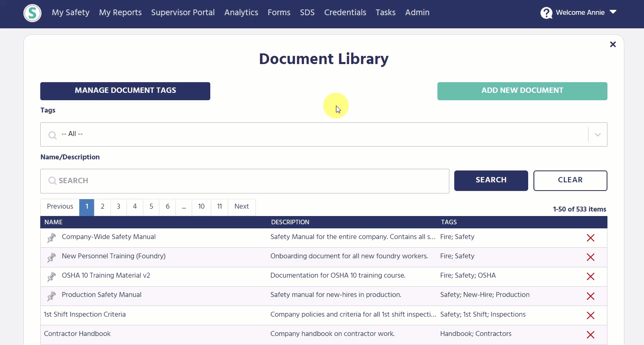Go to page 2
Viewport: 644px width, 345px height.
pyautogui.click(x=103, y=207)
